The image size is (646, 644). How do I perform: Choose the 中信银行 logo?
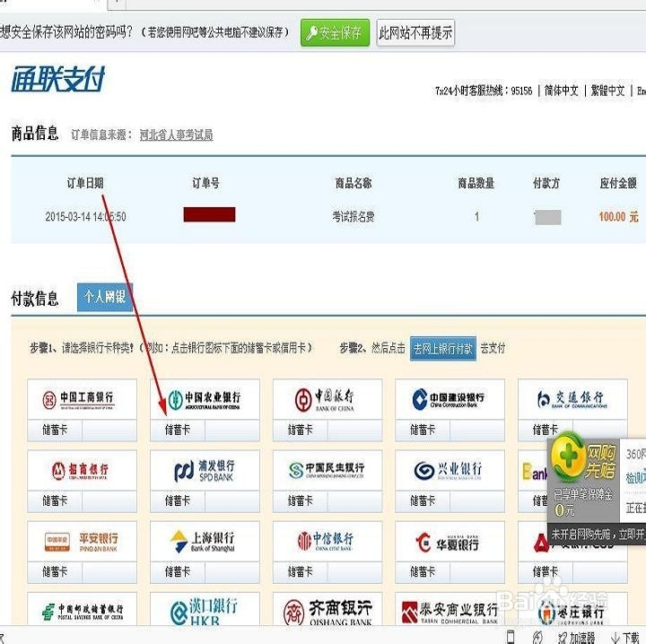[x=327, y=541]
